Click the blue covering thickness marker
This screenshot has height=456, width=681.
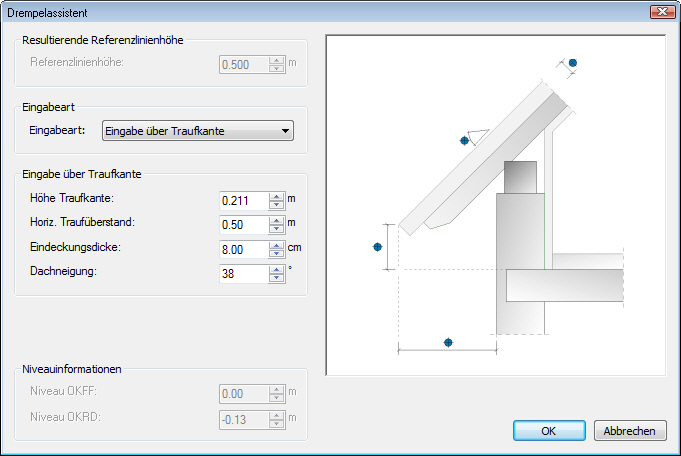[x=573, y=63]
